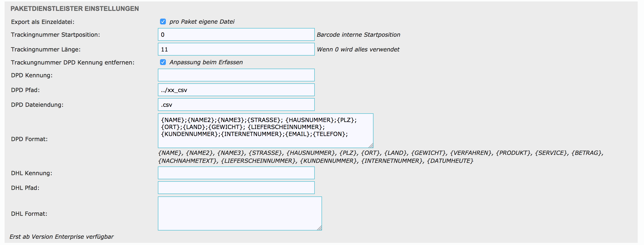Click the 'Barcode interne Startposition' hint text
644x245 pixels.
tap(358, 35)
